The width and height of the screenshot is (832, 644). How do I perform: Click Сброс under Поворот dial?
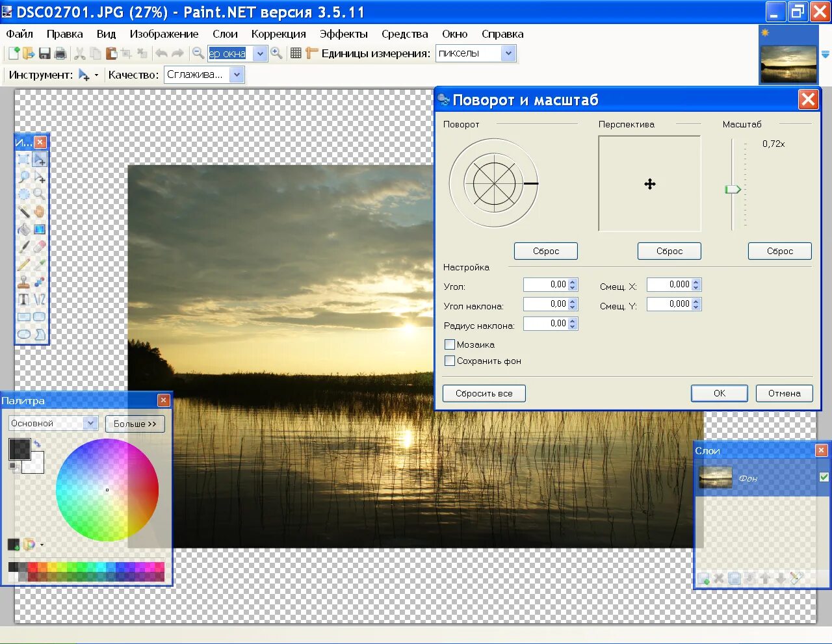coord(546,251)
